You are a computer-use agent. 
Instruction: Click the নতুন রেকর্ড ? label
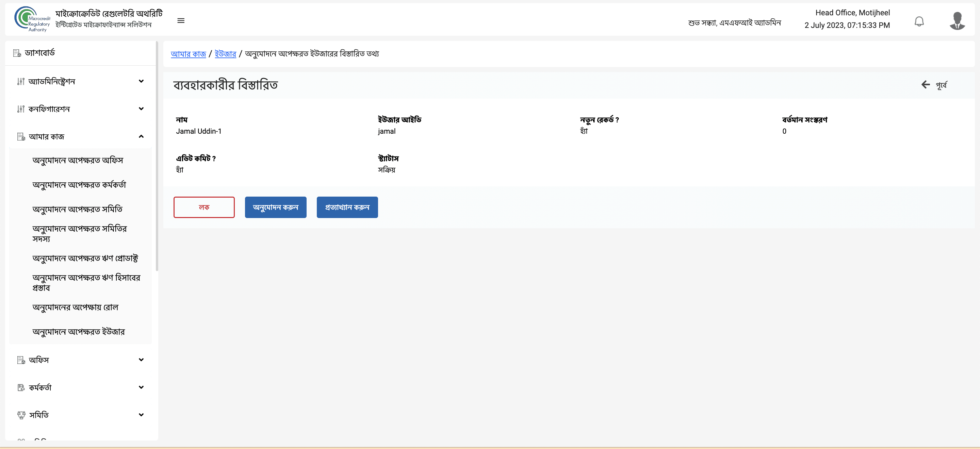(x=599, y=120)
